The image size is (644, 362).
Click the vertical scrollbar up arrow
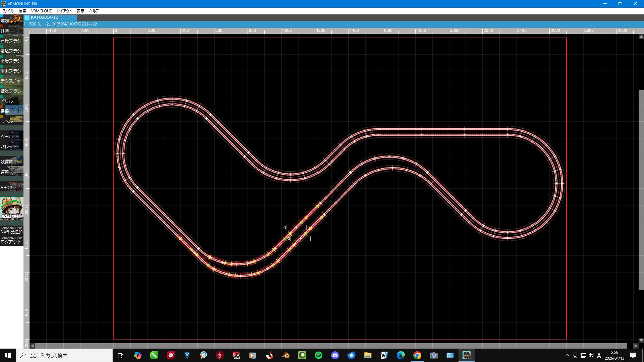click(x=641, y=37)
